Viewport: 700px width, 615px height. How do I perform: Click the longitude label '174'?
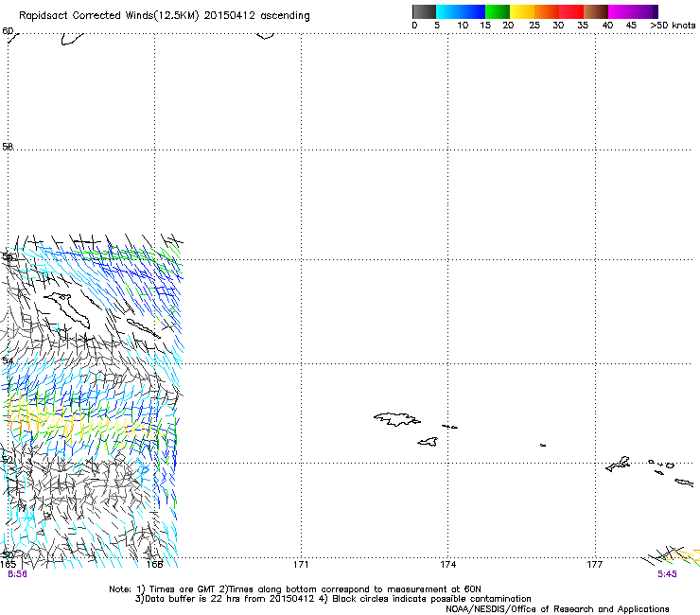tap(447, 565)
